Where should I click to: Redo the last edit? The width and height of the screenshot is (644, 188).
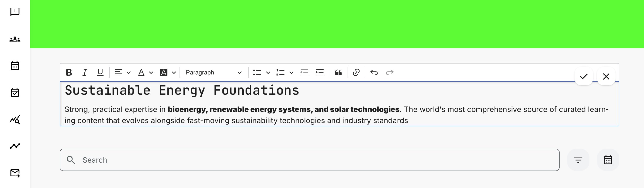[389, 73]
